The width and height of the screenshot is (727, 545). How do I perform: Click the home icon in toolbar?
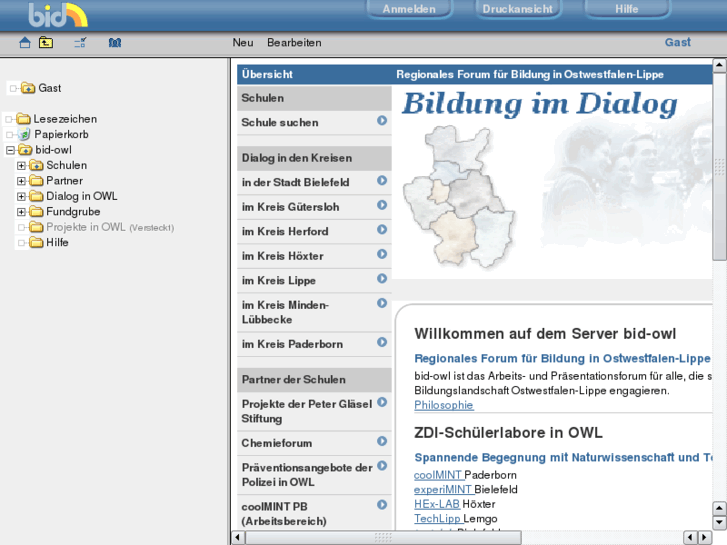[x=25, y=43]
